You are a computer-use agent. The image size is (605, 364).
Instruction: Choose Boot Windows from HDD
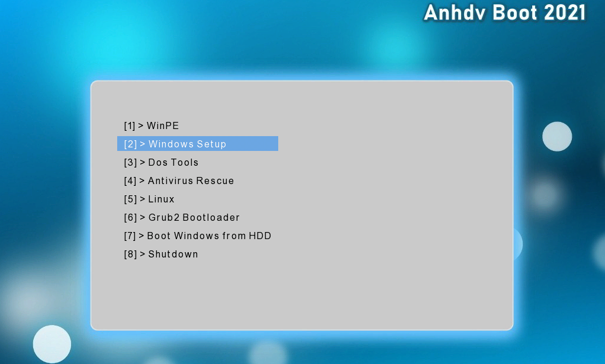click(198, 236)
